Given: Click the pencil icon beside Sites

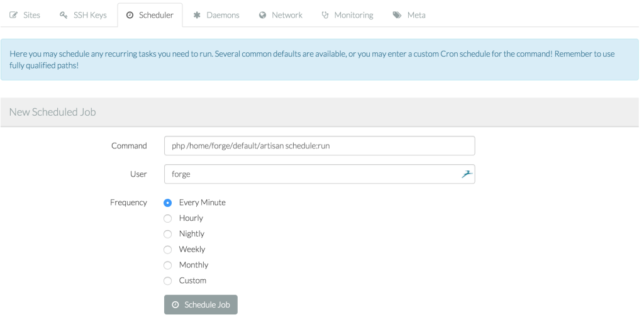Looking at the screenshot, I should point(14,15).
